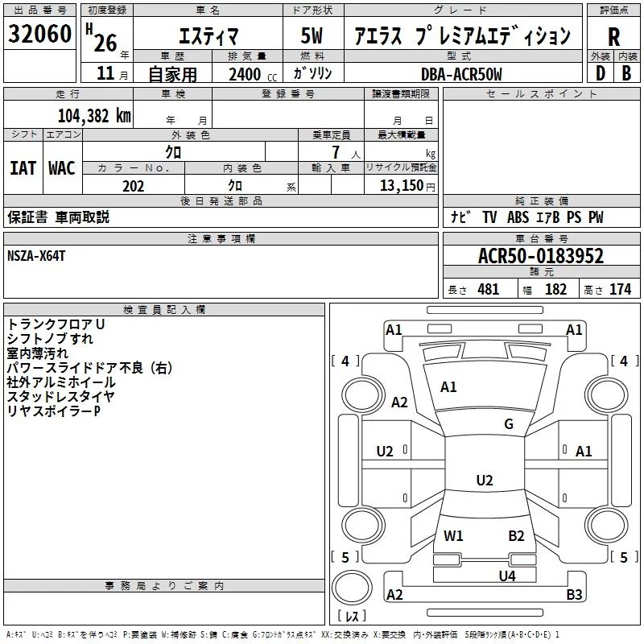The image size is (644, 644).
Task: Click interior grade B
Action: click(626, 73)
